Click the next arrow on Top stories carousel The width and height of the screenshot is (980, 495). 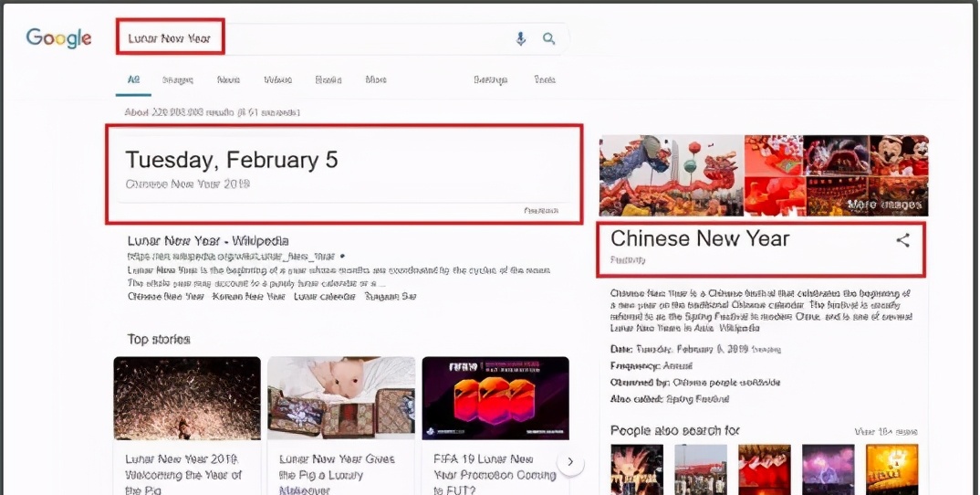click(570, 462)
